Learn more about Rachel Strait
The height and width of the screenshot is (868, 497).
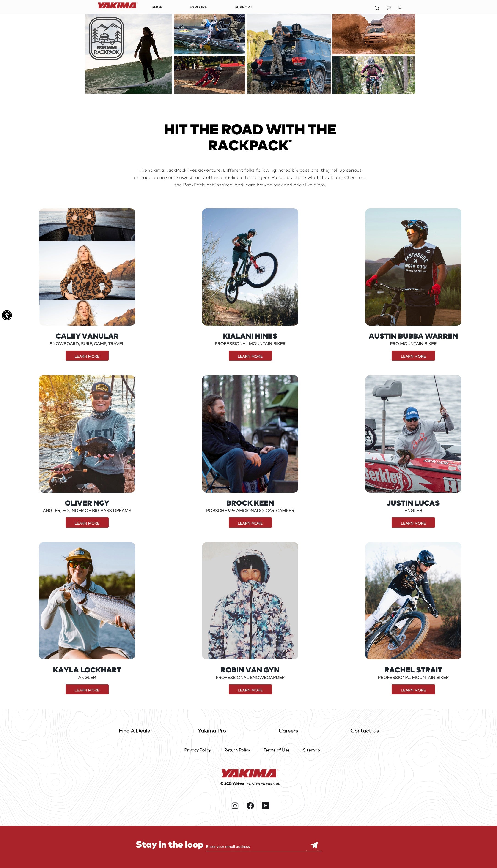(x=413, y=689)
